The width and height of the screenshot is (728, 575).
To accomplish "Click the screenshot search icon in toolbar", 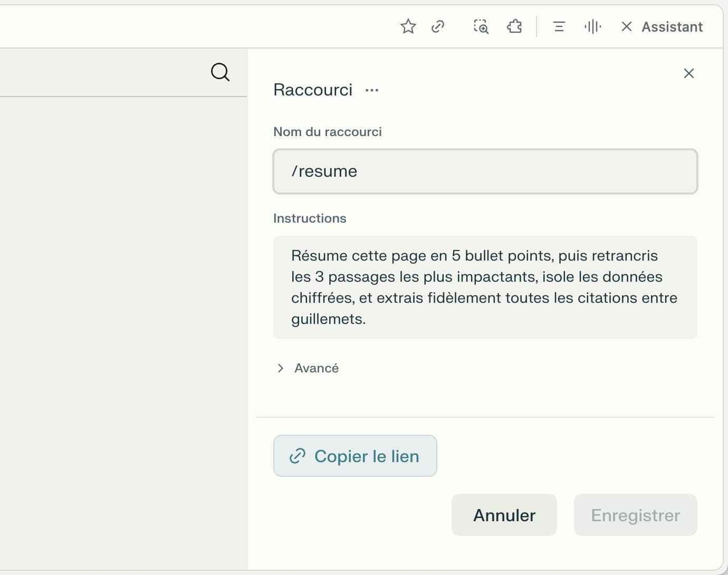I will [x=481, y=26].
